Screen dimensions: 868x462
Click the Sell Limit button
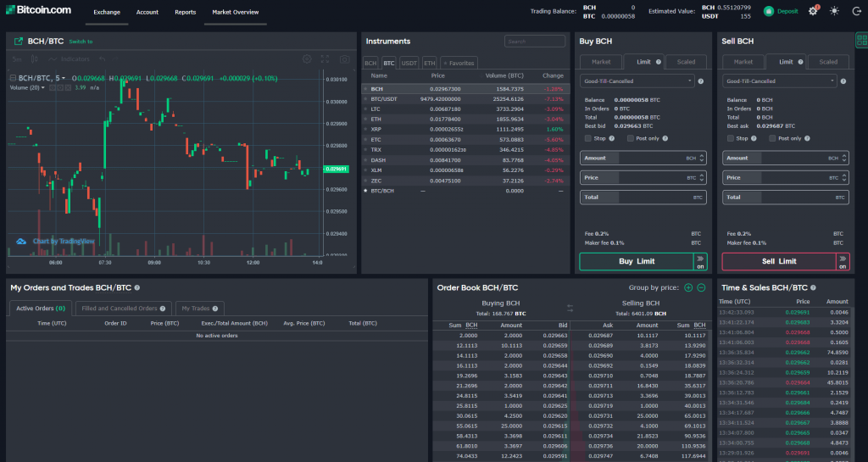778,262
